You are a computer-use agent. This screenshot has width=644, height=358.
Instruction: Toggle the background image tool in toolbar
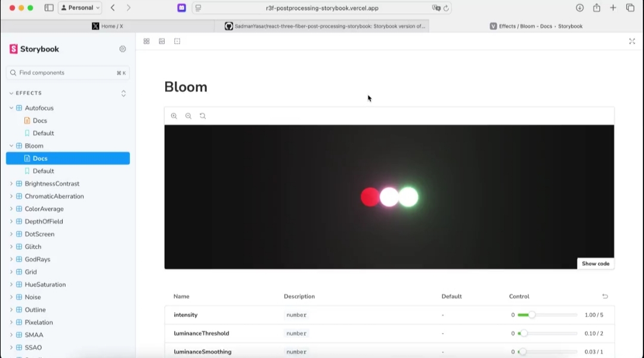(x=162, y=42)
